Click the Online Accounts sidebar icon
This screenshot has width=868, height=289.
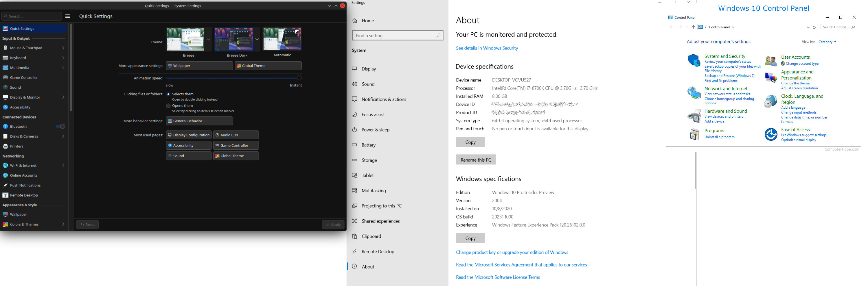[5, 175]
